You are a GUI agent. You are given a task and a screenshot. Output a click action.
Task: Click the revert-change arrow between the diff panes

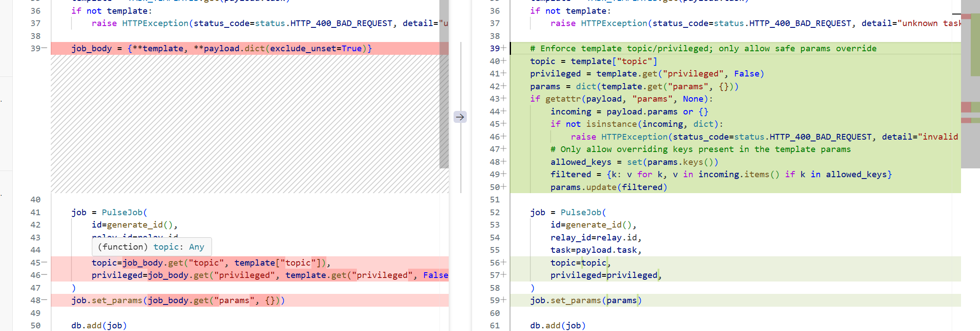tap(460, 117)
